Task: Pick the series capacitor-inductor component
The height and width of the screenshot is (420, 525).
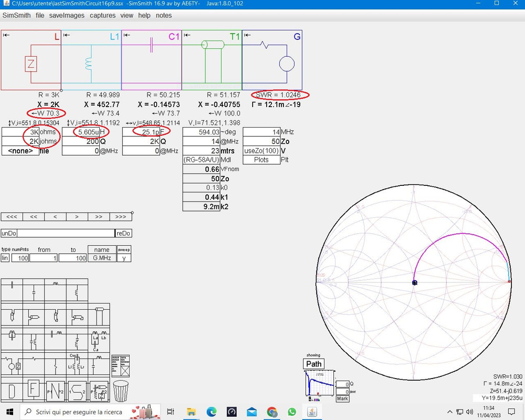Action: pyautogui.click(x=55, y=340)
